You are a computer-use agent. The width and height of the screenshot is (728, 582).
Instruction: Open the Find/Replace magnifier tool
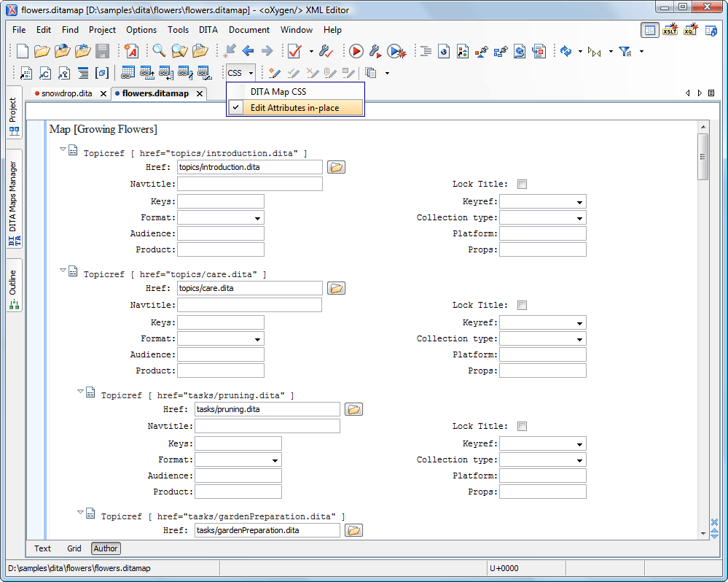tap(159, 51)
